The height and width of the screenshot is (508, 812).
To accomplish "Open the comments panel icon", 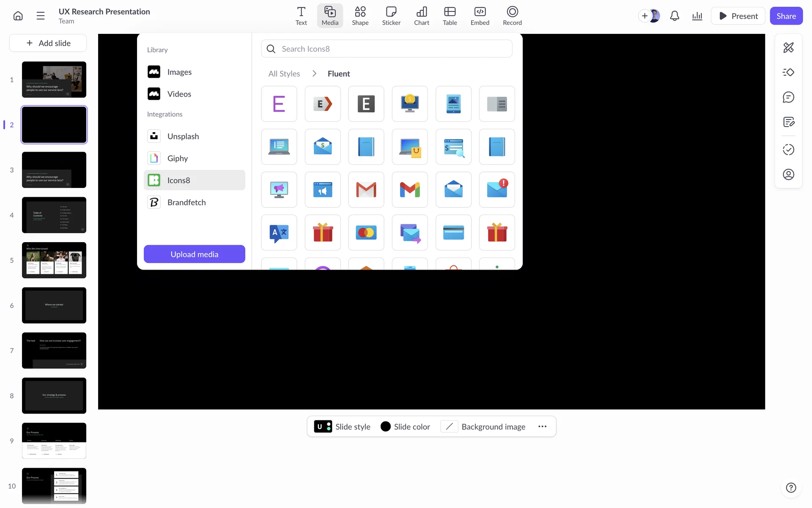I will point(788,97).
